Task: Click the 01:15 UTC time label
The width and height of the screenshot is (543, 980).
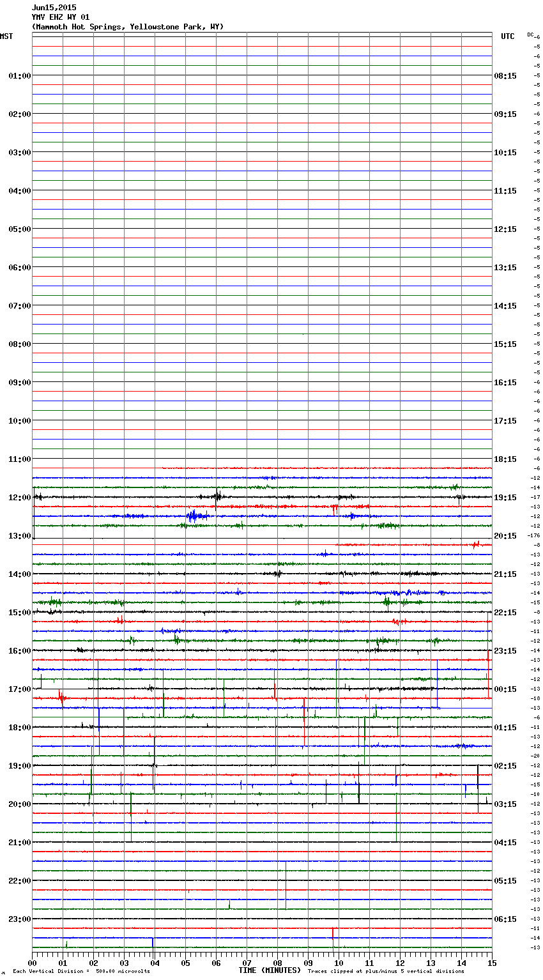Action: click(x=505, y=728)
